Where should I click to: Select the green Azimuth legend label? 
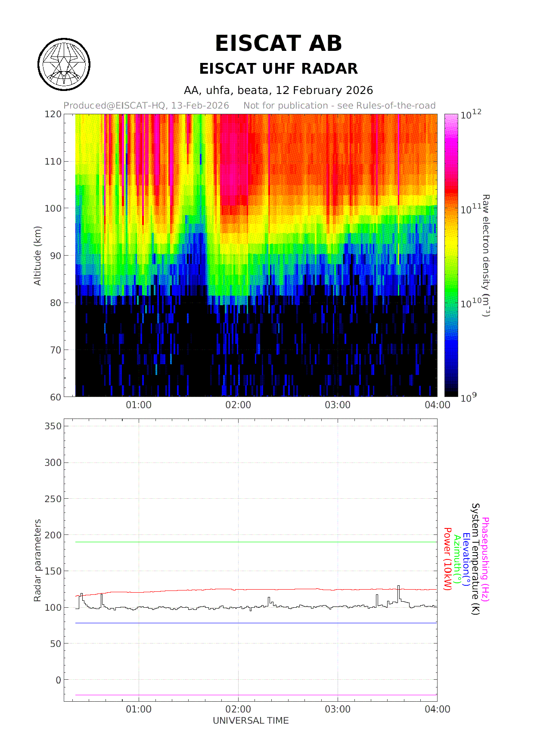(457, 559)
